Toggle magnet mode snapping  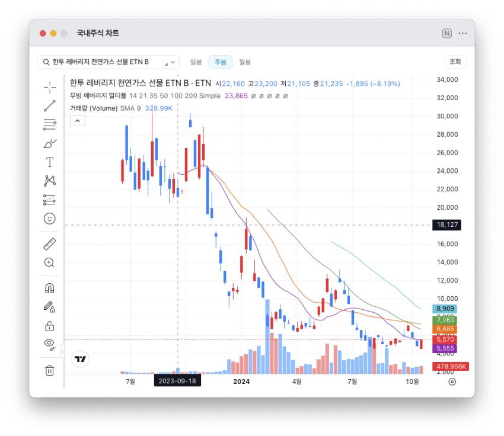pos(49,288)
